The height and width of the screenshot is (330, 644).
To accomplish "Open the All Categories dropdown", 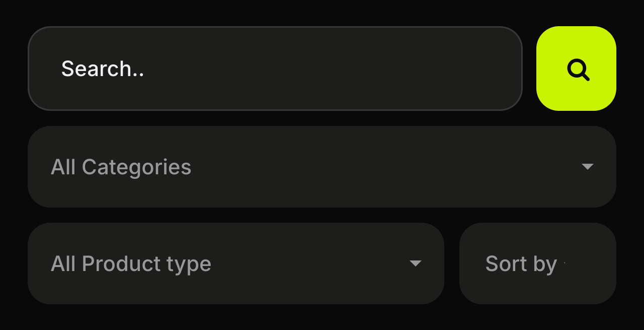I will tap(322, 167).
